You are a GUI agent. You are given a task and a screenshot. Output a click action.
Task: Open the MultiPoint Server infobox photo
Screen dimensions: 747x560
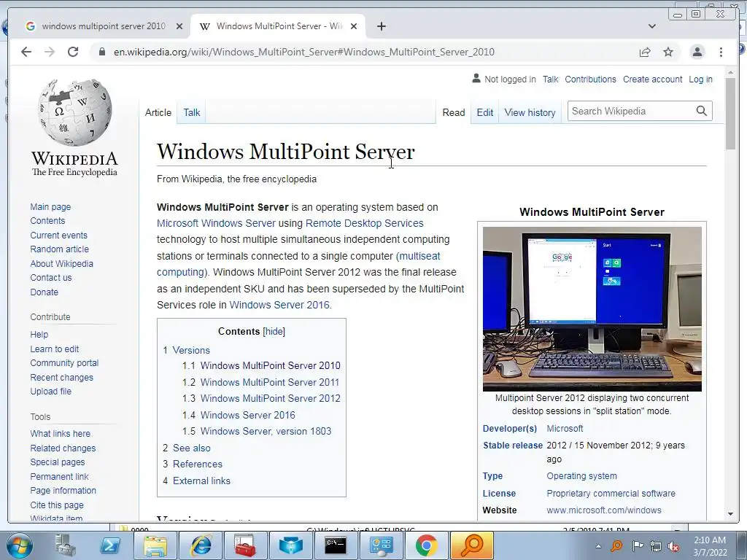coord(592,308)
